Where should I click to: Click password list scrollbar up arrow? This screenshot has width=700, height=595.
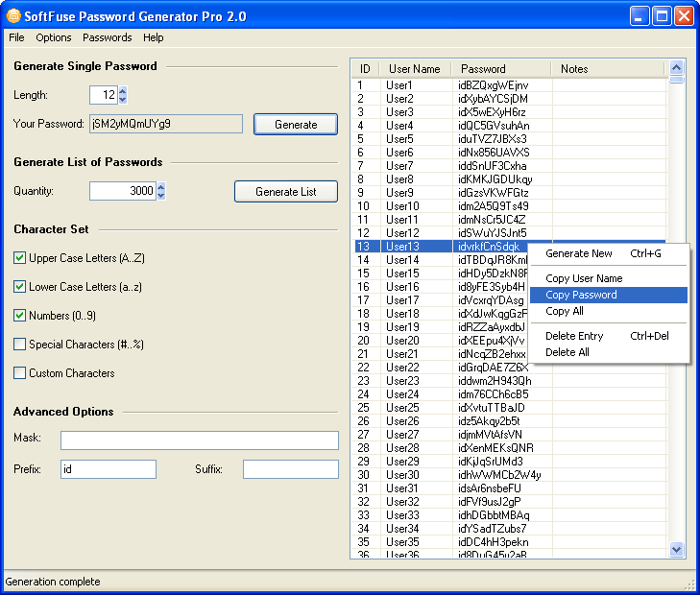(677, 67)
